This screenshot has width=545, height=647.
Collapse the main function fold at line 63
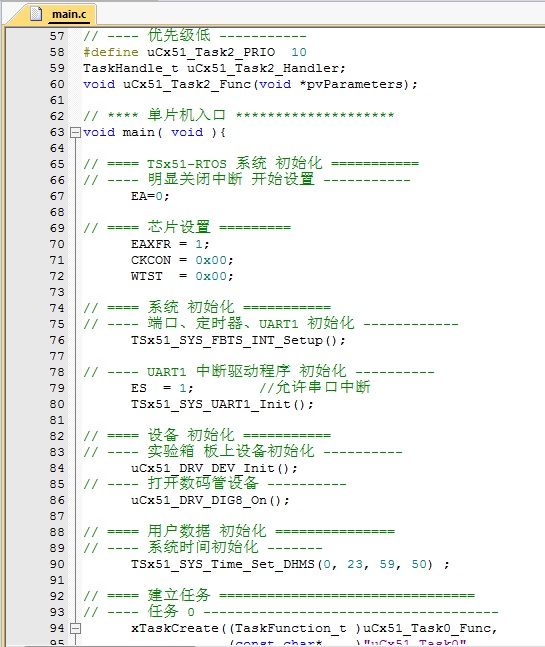pyautogui.click(x=75, y=132)
